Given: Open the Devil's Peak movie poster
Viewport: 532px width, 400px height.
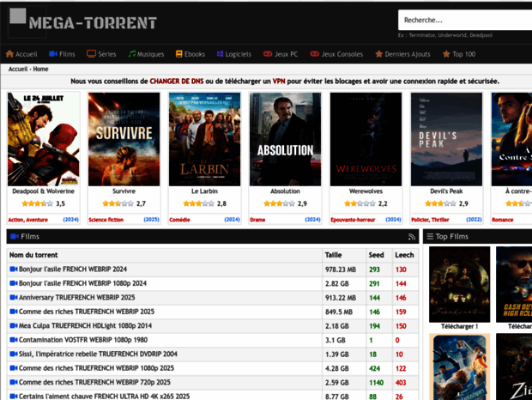Looking at the screenshot, I should point(446,139).
